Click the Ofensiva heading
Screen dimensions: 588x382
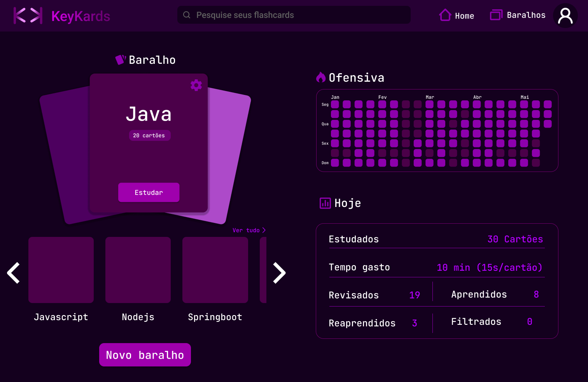(357, 78)
